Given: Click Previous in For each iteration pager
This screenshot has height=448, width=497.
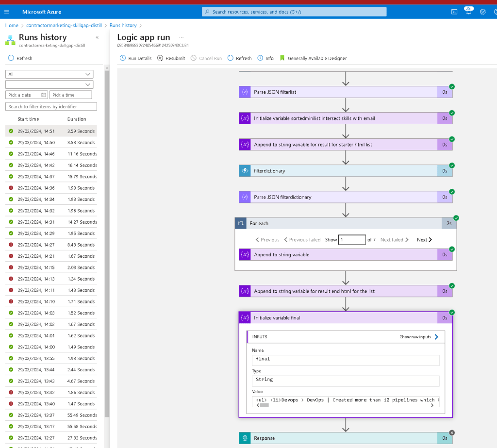Looking at the screenshot, I should coord(267,240).
